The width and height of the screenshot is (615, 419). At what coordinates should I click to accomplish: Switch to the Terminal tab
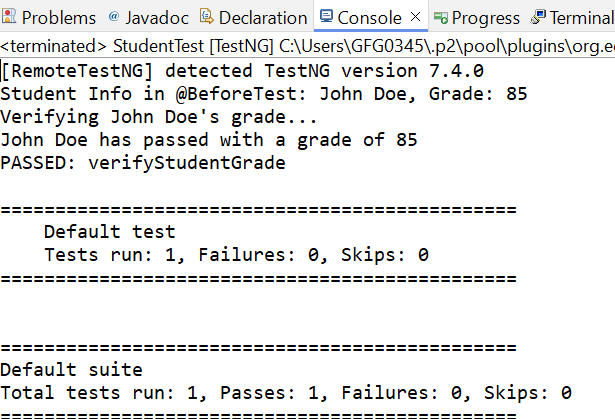point(582,17)
